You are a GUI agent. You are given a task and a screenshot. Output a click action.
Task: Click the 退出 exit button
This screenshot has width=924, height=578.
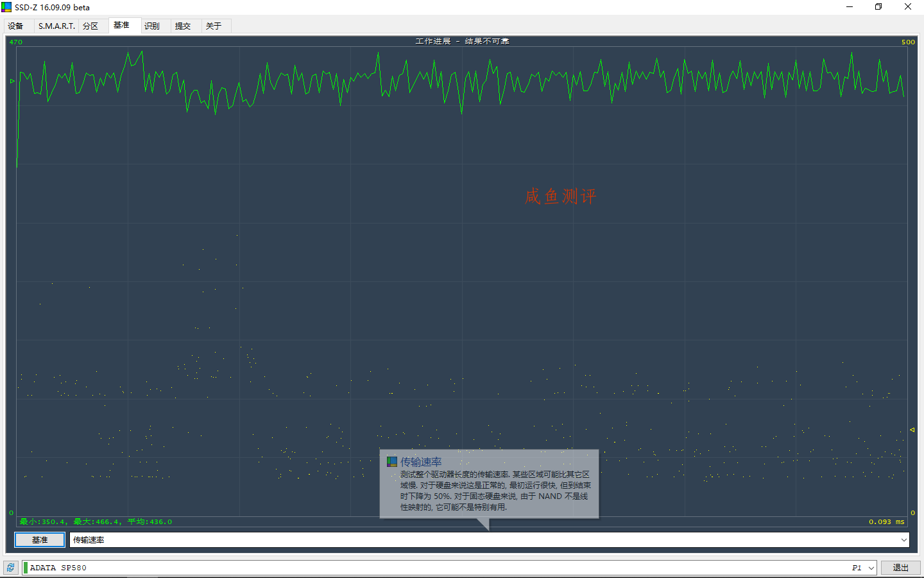pos(900,568)
